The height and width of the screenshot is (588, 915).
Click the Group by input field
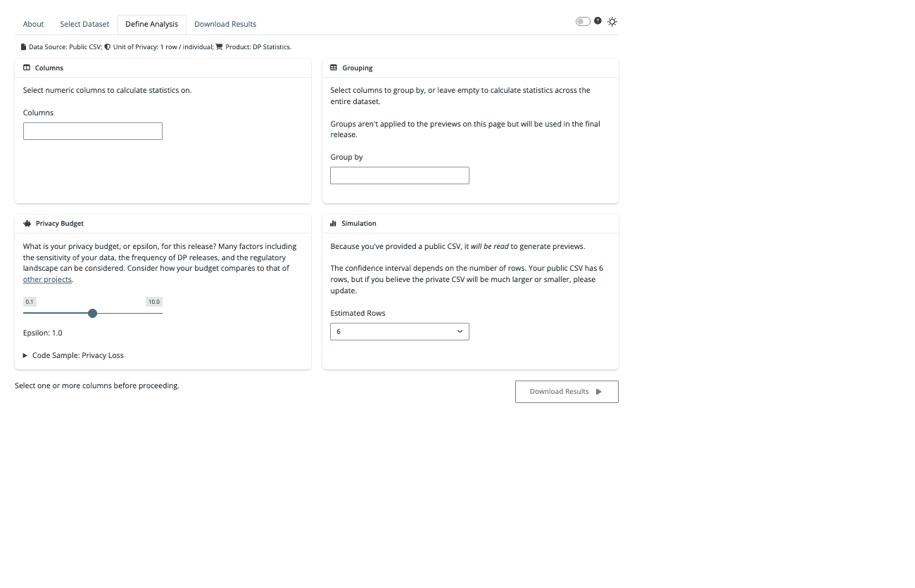tap(399, 175)
